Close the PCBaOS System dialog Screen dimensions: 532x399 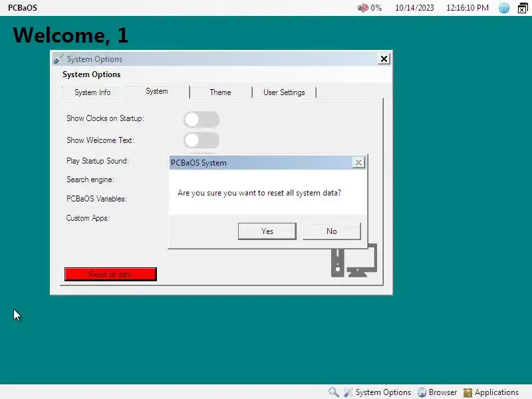[358, 163]
